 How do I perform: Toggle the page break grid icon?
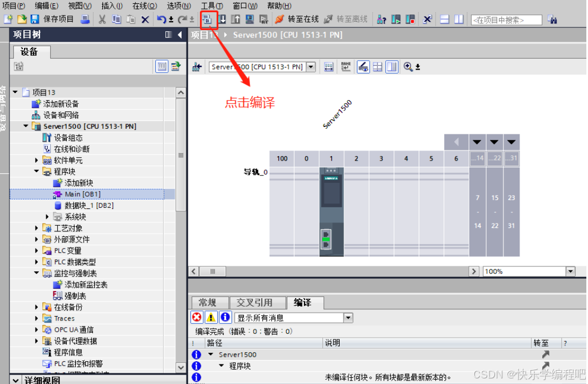[378, 67]
